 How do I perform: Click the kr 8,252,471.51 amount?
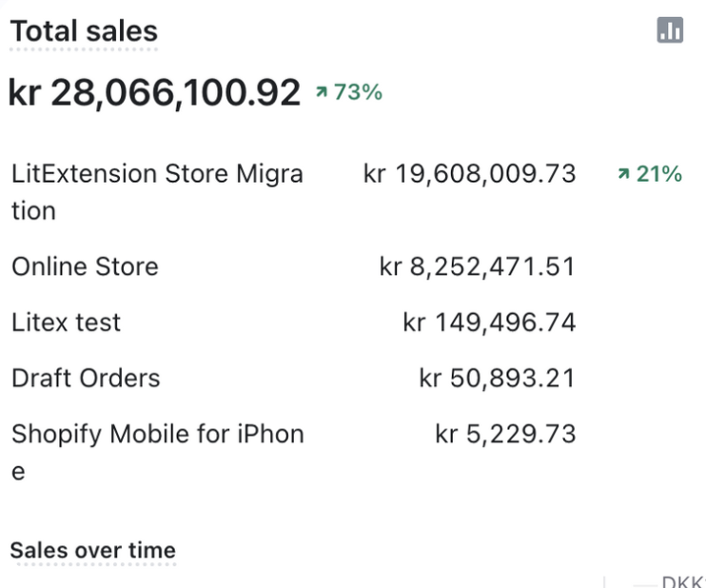click(x=477, y=266)
